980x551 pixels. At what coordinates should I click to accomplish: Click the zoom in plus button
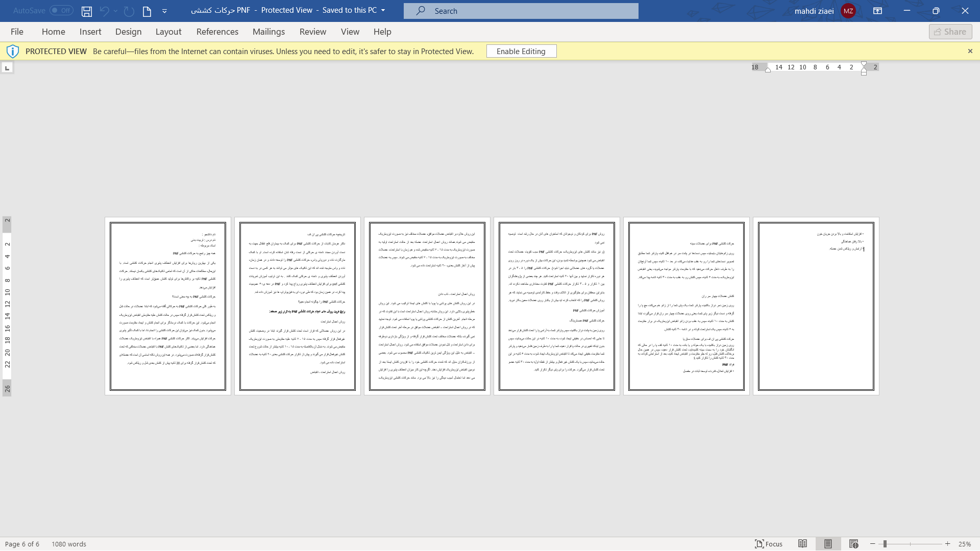[948, 544]
